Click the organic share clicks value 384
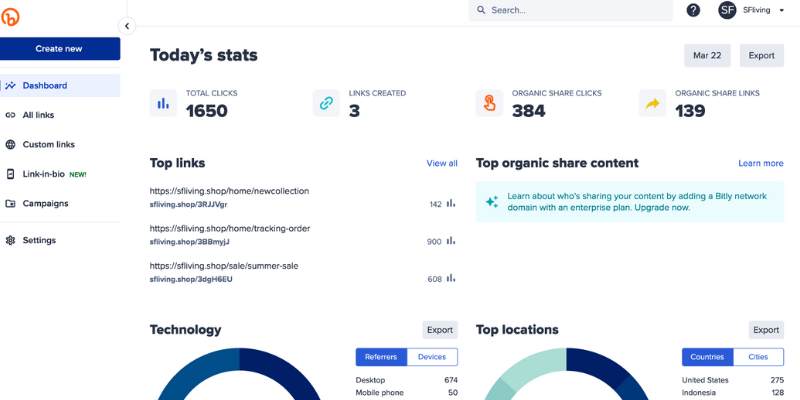This screenshot has width=800, height=400. [x=529, y=111]
